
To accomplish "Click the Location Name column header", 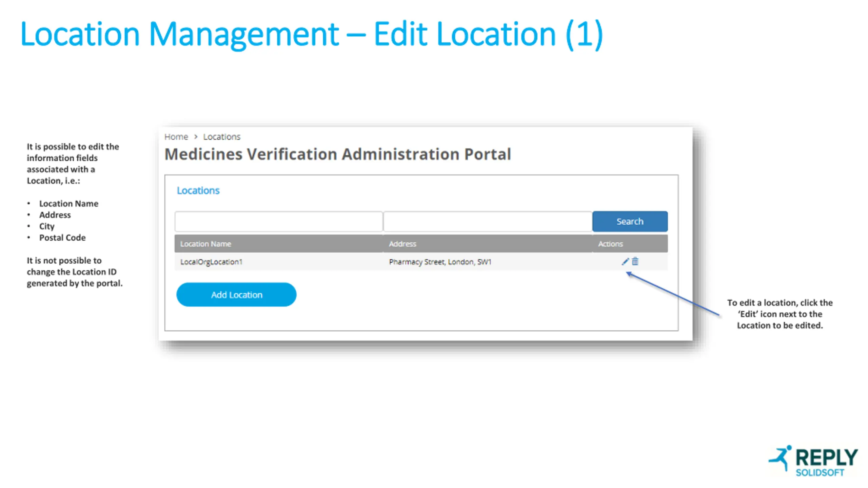I will click(x=205, y=244).
